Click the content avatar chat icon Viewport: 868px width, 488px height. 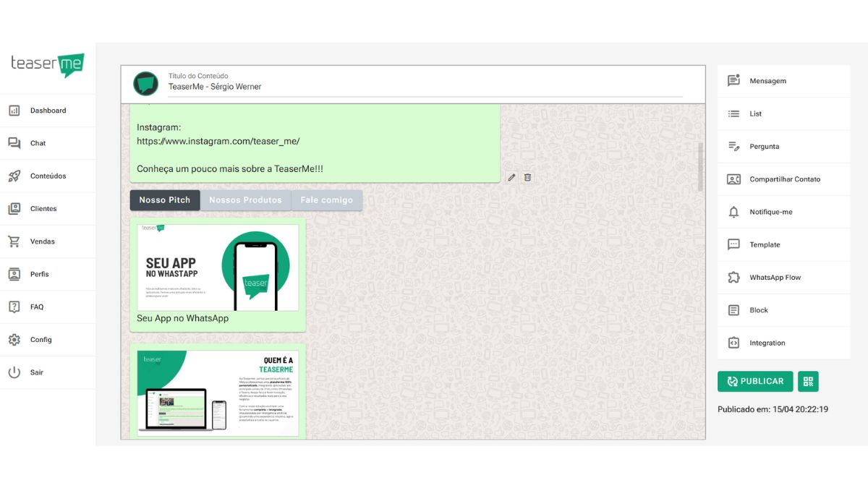click(x=146, y=83)
